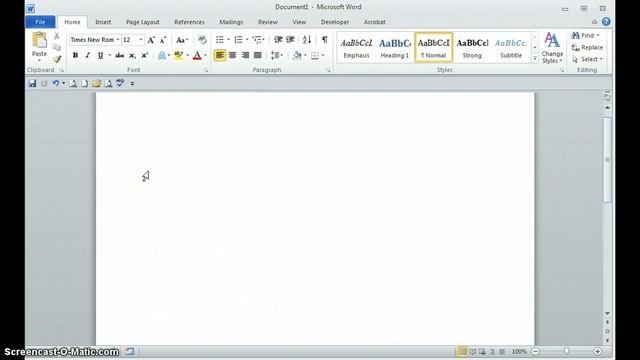Viewport: 640px width, 360px height.
Task: Open the File tab
Action: (40, 22)
